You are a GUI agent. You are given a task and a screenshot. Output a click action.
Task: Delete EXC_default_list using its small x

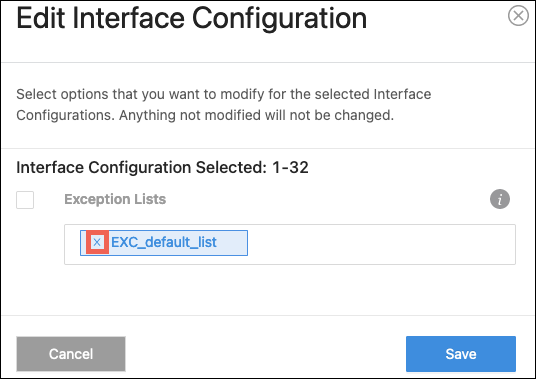pos(97,242)
